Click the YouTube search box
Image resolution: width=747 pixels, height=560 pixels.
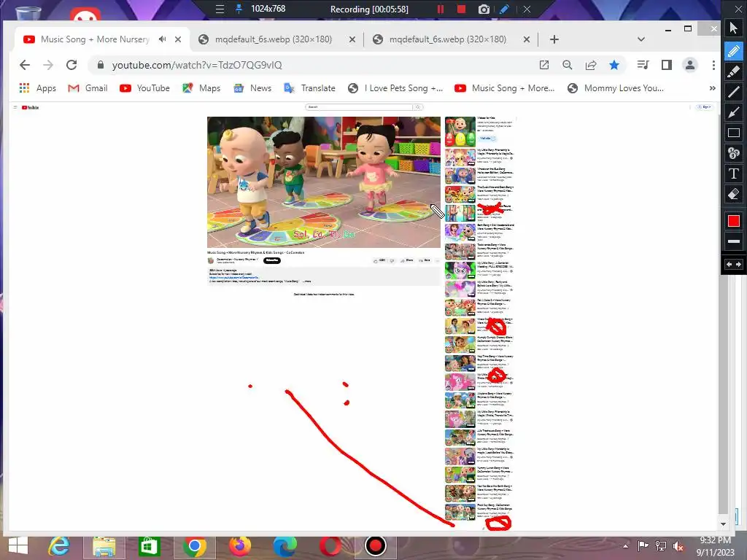(359, 107)
